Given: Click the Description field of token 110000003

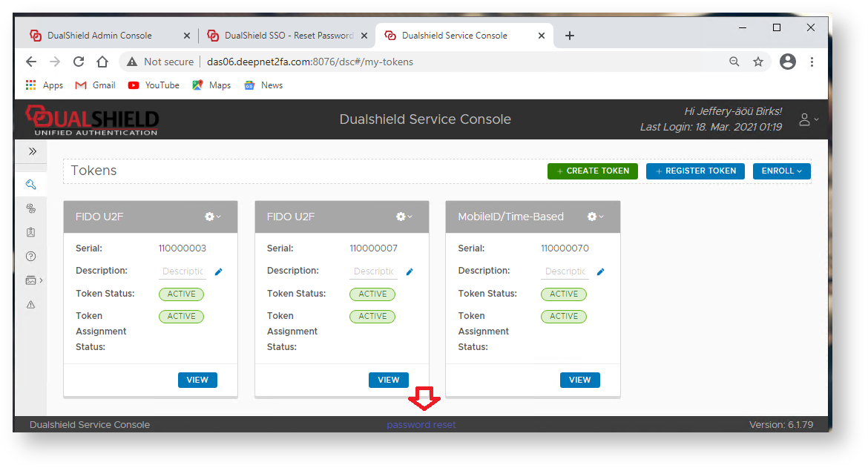Looking at the screenshot, I should [x=183, y=271].
